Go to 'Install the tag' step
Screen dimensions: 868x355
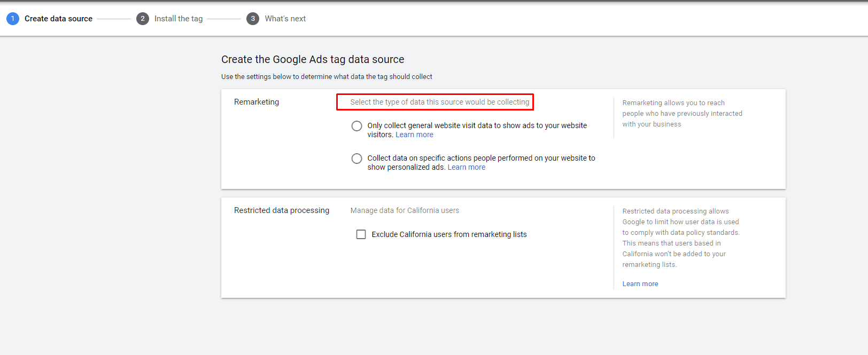tap(179, 19)
